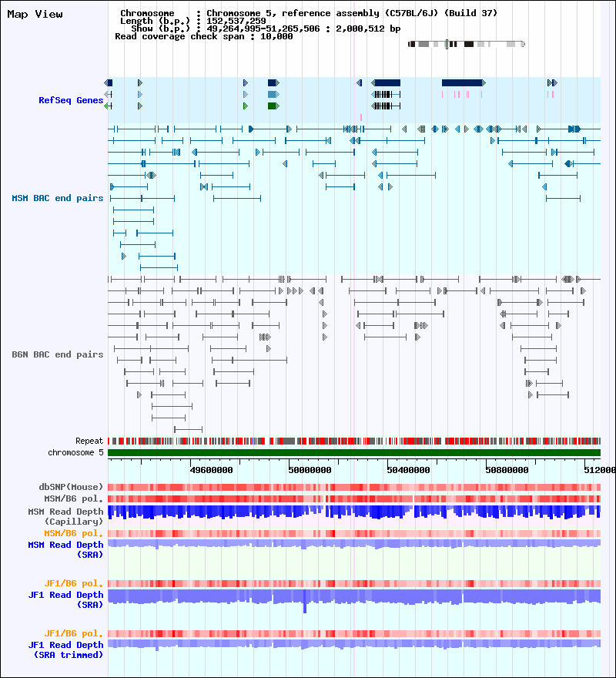Click the chromosome ideogram overview
Viewport: 616px width, 678px height.
tap(467, 44)
